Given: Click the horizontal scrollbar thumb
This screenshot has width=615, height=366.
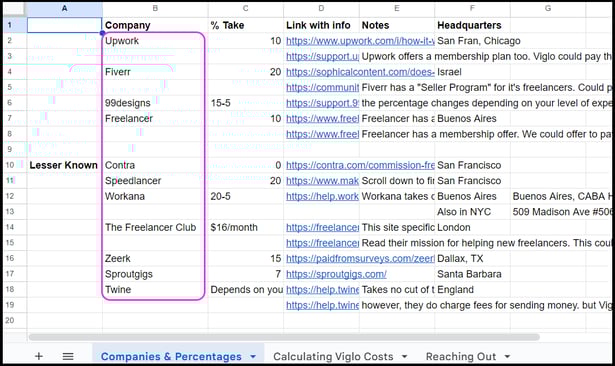Looking at the screenshot, I should [284, 337].
